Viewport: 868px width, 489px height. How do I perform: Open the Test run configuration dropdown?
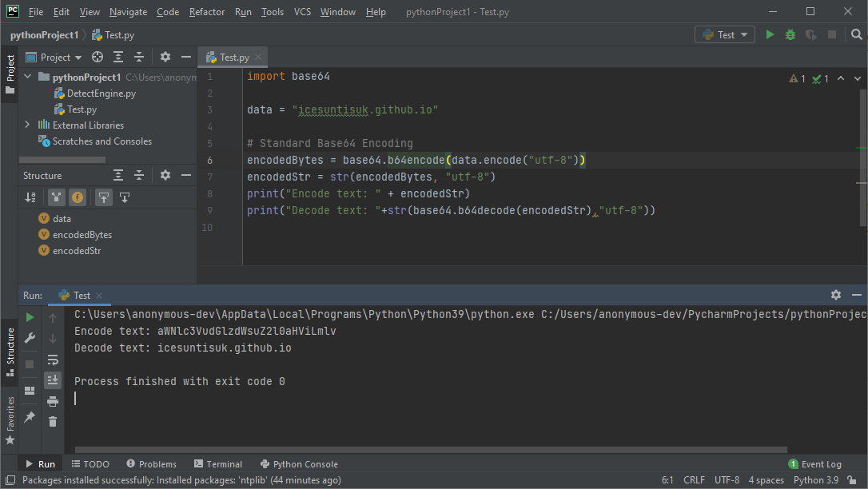coord(725,34)
